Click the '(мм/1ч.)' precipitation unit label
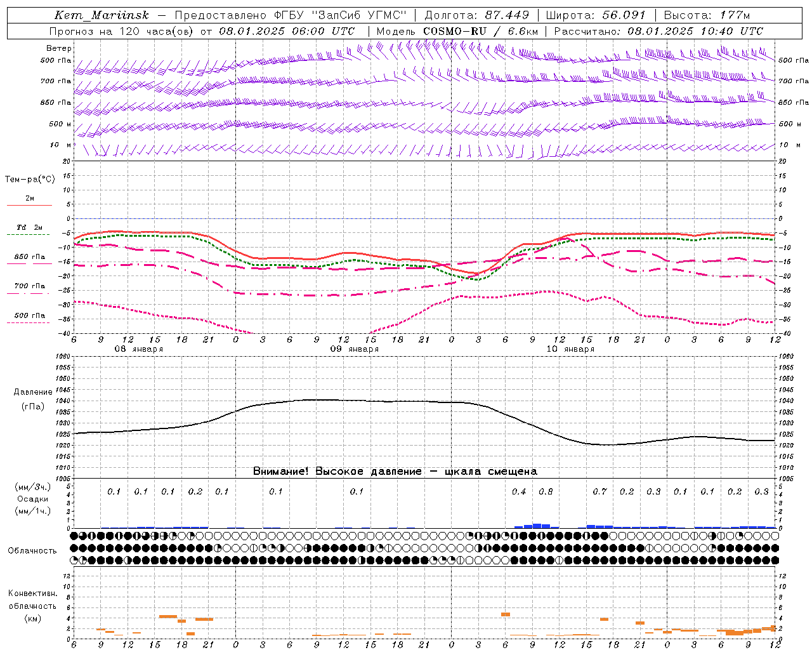Viewport: 812px width, 650px height. pos(32,511)
